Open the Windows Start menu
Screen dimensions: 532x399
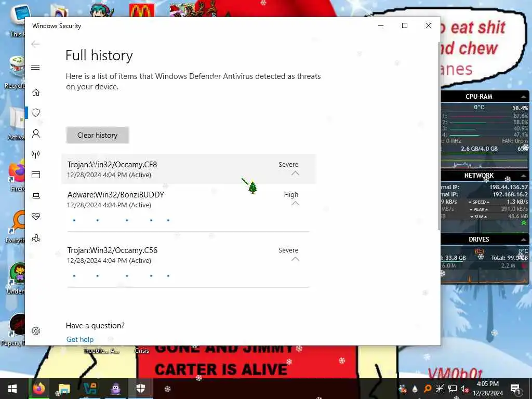12,389
